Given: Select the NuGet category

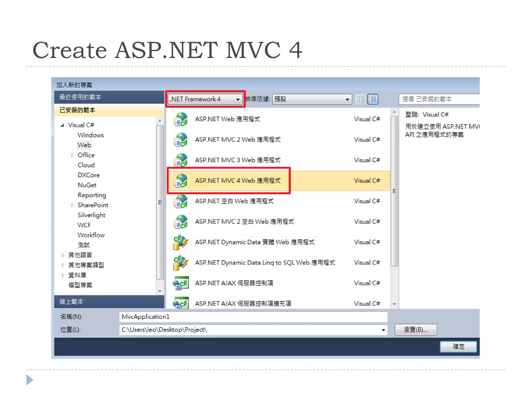Looking at the screenshot, I should (87, 185).
